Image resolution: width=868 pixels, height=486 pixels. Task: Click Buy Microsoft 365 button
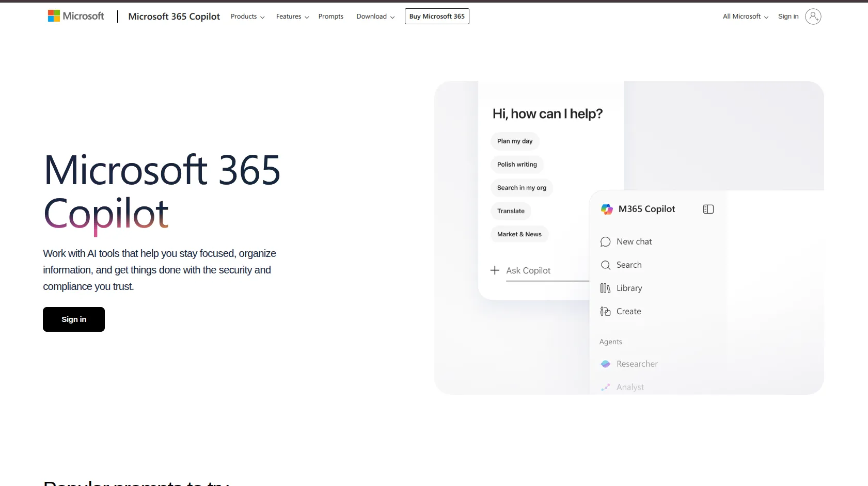[x=437, y=17]
